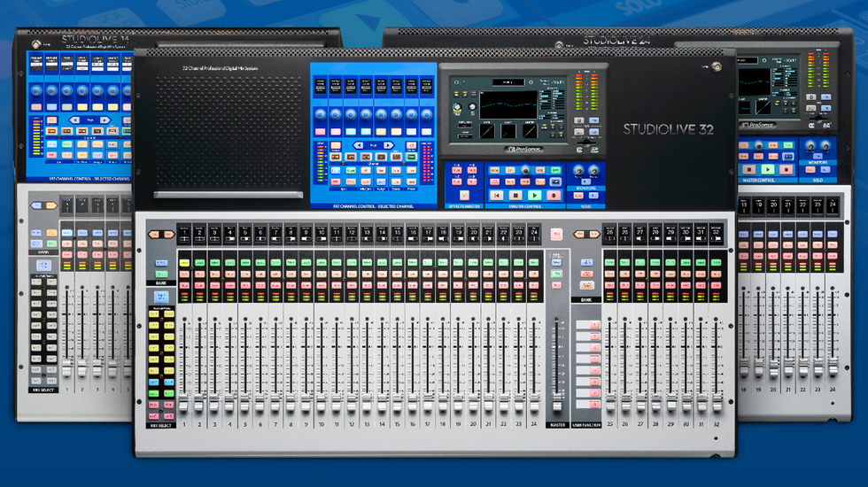The height and width of the screenshot is (487, 868).
Task: Click the Fat Channel Prev arrow on StudioLive 16
Action: (74, 120)
